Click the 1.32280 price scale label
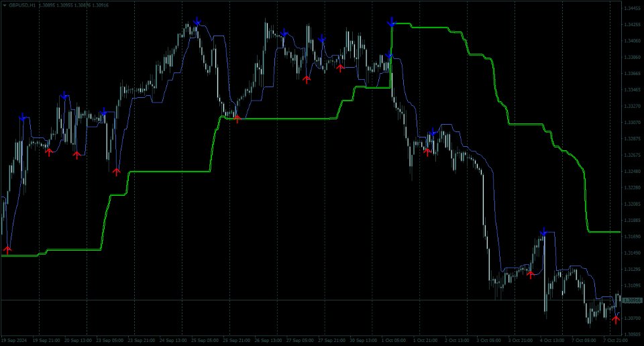644x346 pixels. click(x=633, y=188)
